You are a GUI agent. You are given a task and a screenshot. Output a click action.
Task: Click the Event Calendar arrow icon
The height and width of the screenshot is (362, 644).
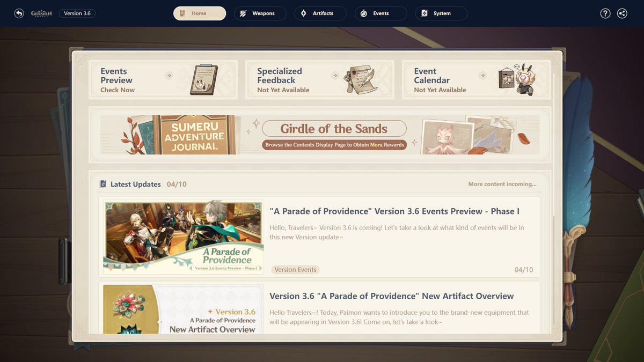click(482, 76)
